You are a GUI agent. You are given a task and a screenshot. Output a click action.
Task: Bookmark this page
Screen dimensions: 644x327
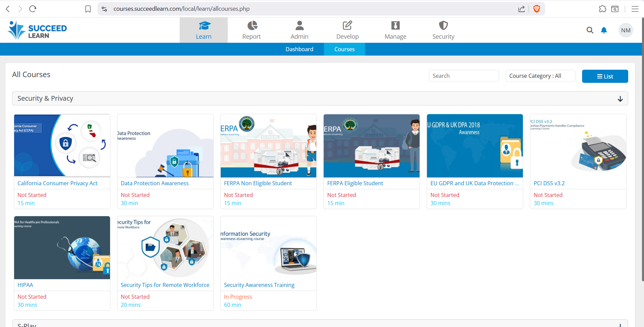click(x=88, y=9)
